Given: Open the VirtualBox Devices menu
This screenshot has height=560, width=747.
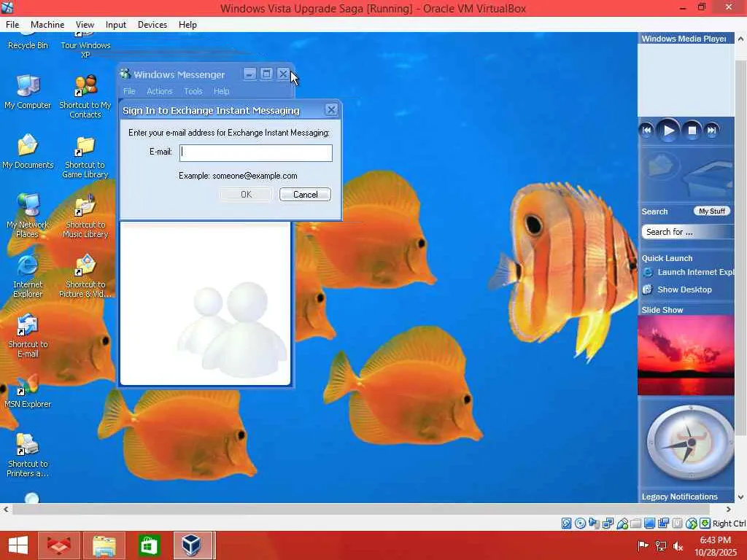Looking at the screenshot, I should point(152,25).
